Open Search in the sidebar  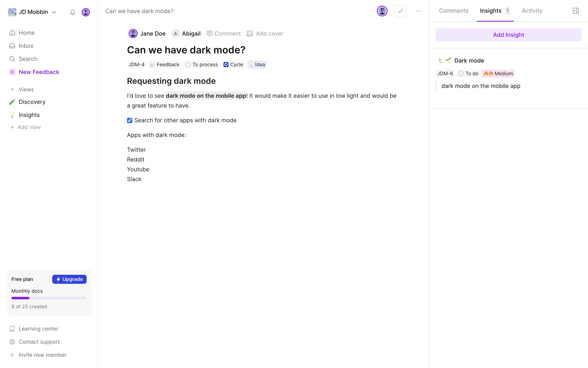(x=28, y=59)
